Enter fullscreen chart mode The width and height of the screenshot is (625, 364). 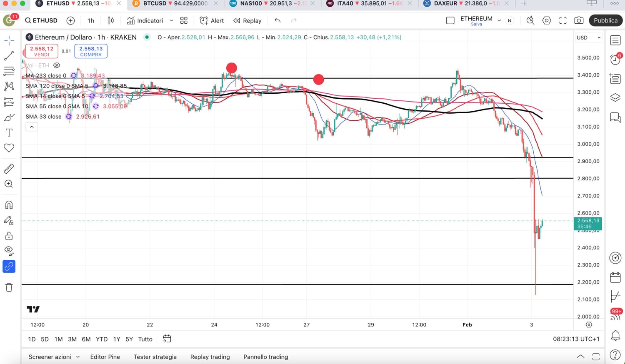point(563,20)
